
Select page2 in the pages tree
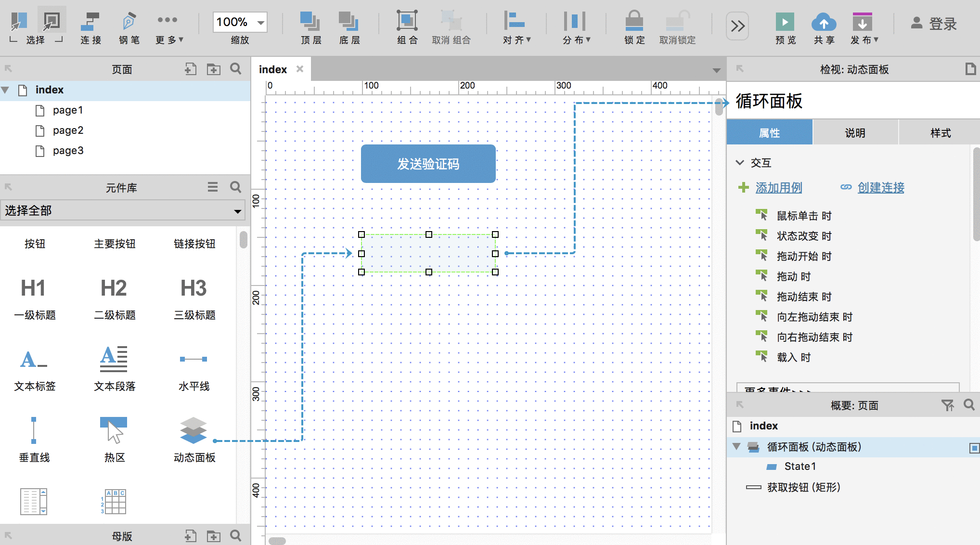tap(68, 130)
